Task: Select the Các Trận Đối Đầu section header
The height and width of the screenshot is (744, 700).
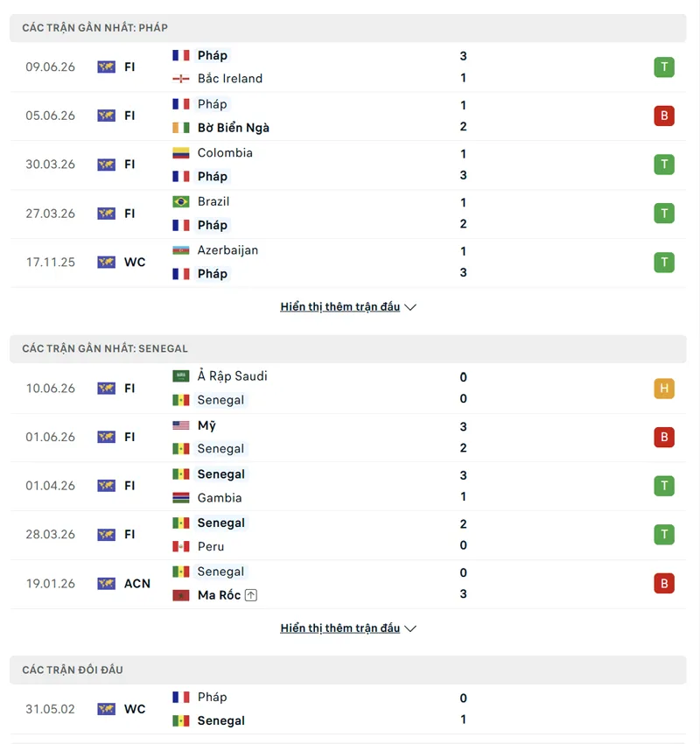Action: pyautogui.click(x=348, y=670)
